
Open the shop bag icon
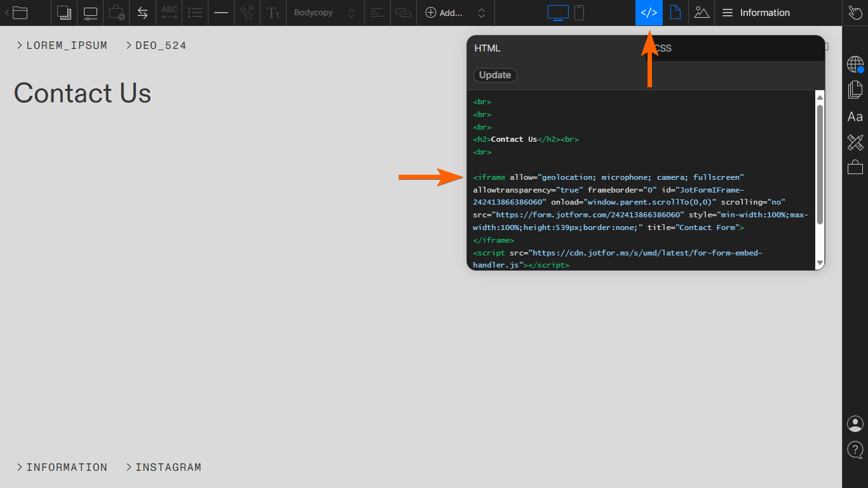[855, 167]
